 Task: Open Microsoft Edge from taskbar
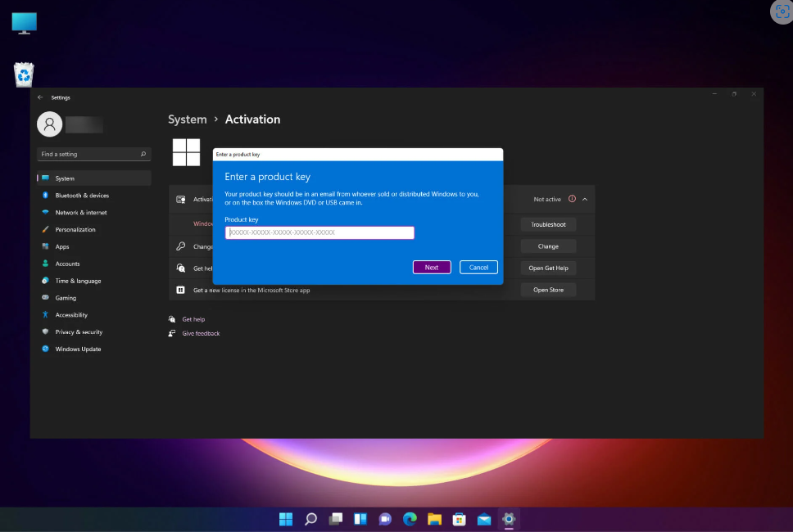tap(410, 519)
